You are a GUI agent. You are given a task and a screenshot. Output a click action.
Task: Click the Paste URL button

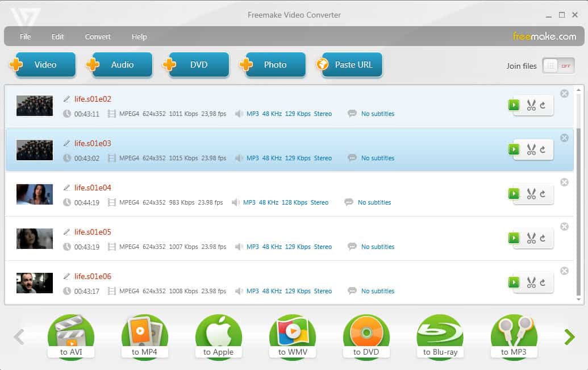pos(350,65)
